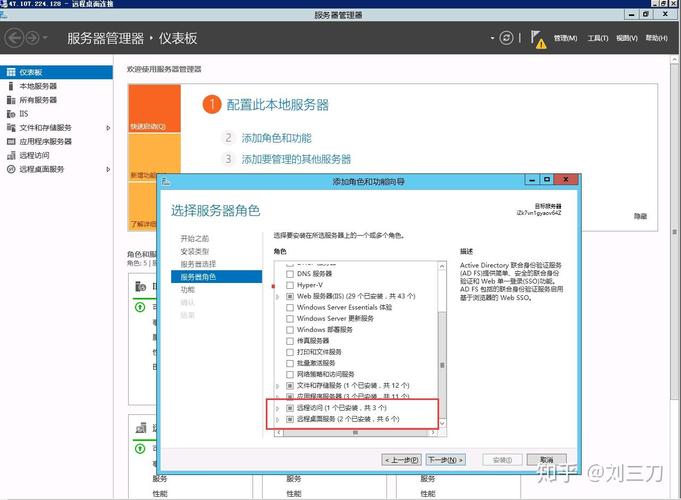The height and width of the screenshot is (500, 681).
Task: Toggle Windows Server Essentials 体验 checkbox
Action: pyautogui.click(x=290, y=308)
